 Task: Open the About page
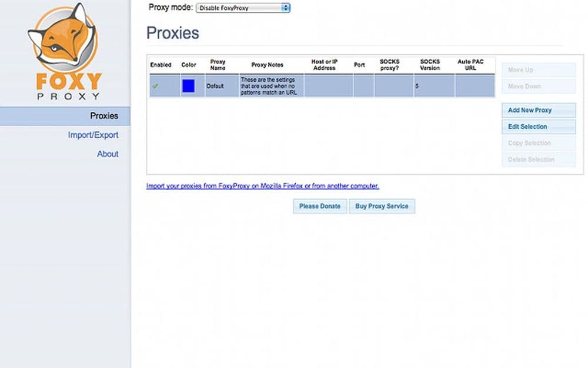pos(108,154)
